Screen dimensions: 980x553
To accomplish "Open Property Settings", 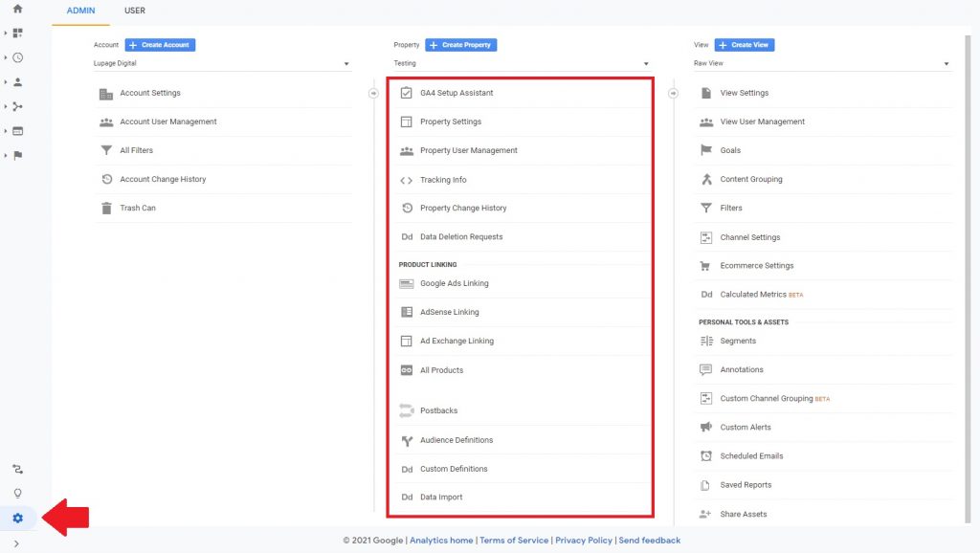I will pos(451,122).
